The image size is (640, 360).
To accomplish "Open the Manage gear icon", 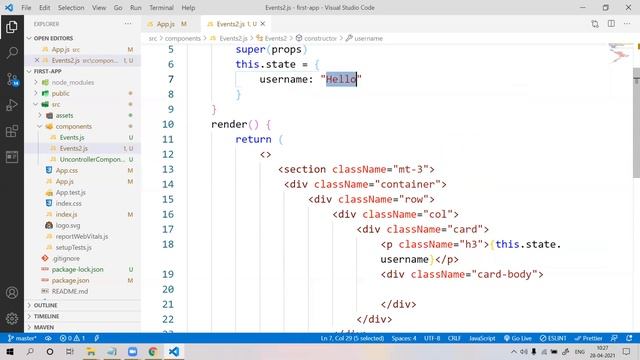I will [12, 318].
